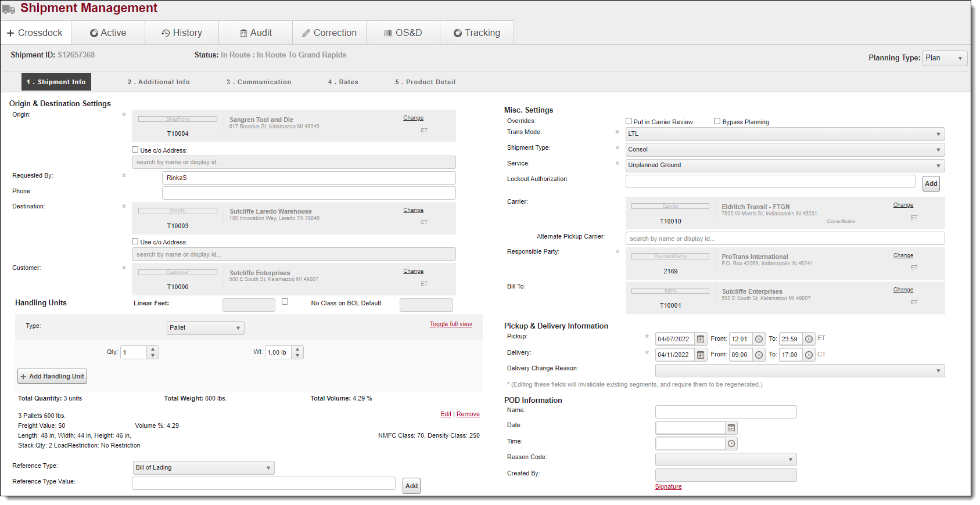Click the Delivery To time clock icon
Viewport: 980px width, 505px height.
point(809,355)
